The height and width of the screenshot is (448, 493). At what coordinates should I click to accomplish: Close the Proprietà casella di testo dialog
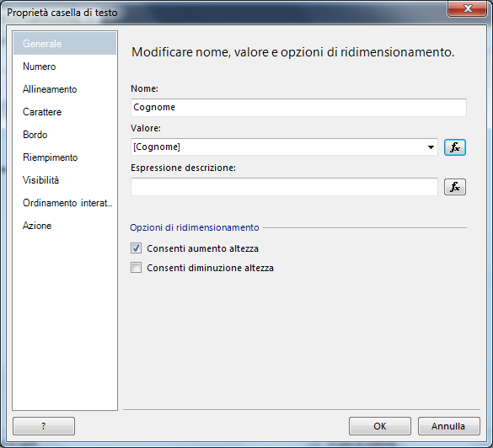tap(467, 8)
